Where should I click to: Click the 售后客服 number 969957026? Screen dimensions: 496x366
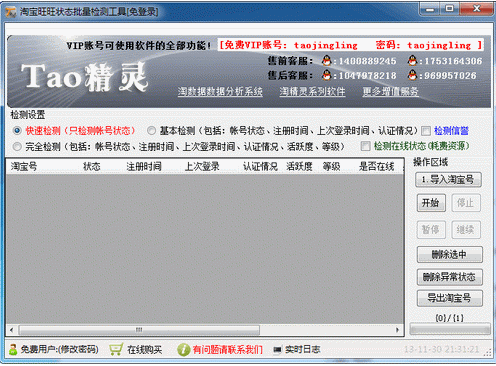point(450,76)
